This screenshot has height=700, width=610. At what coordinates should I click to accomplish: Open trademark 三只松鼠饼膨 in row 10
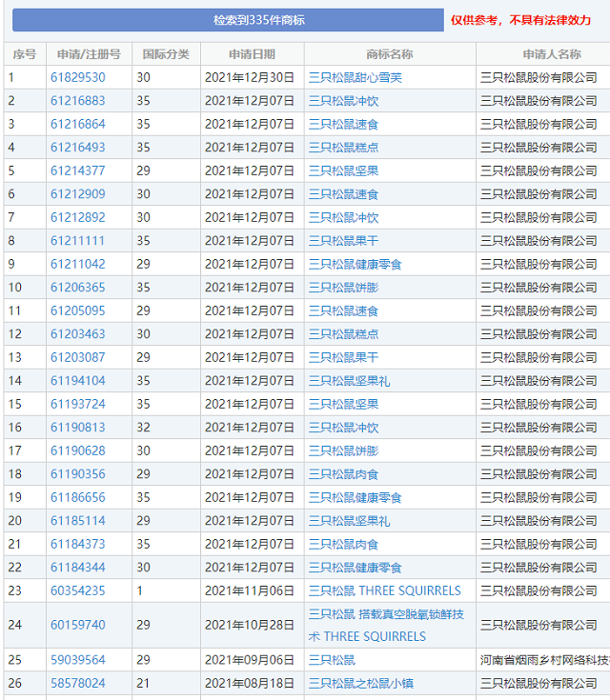(x=344, y=288)
